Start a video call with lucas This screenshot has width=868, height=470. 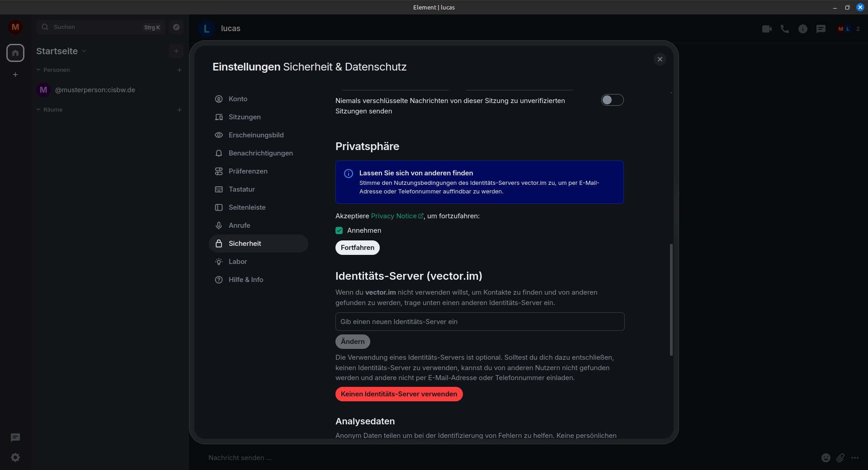(x=767, y=29)
